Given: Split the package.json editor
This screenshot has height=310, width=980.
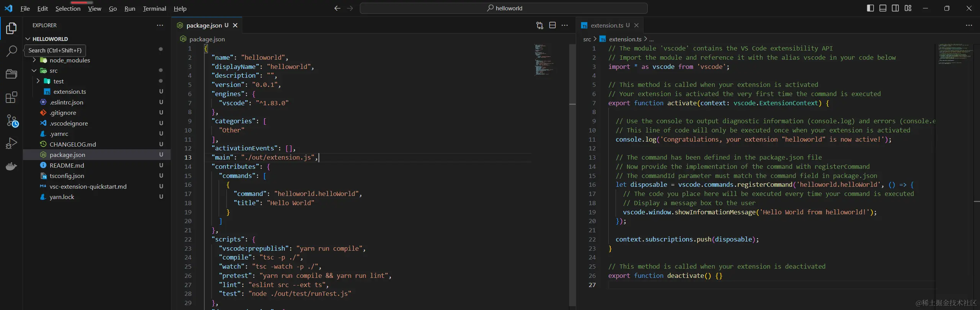Looking at the screenshot, I should click(552, 25).
